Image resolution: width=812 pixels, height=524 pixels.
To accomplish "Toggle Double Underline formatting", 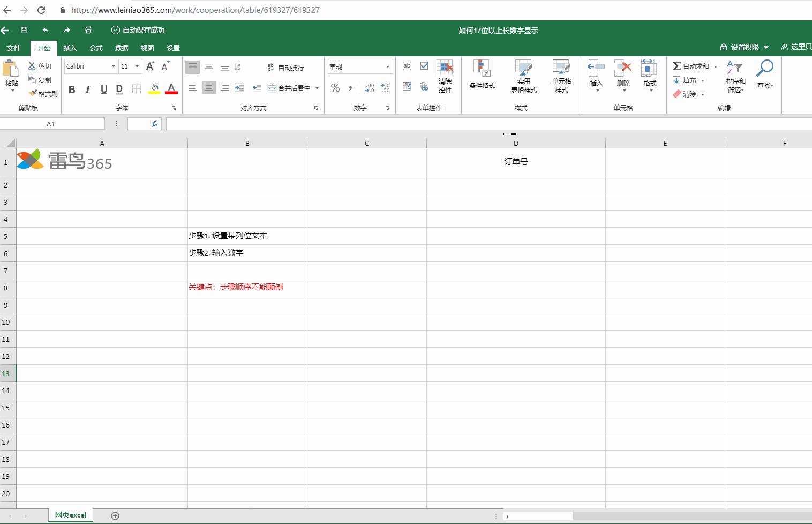I will (119, 89).
